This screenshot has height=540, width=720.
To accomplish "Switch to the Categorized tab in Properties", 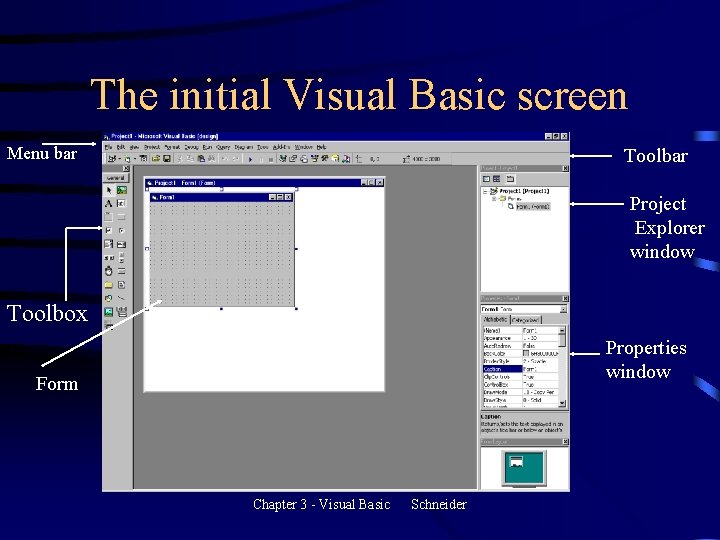I will tap(526, 320).
